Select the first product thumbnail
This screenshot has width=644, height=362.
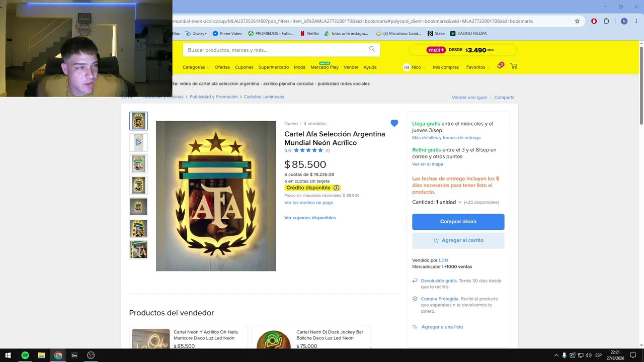[x=138, y=121]
